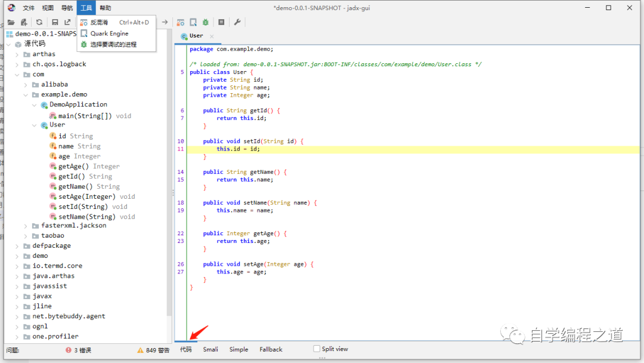Click the save floppy disk icon
644x363 pixels.
tap(55, 22)
